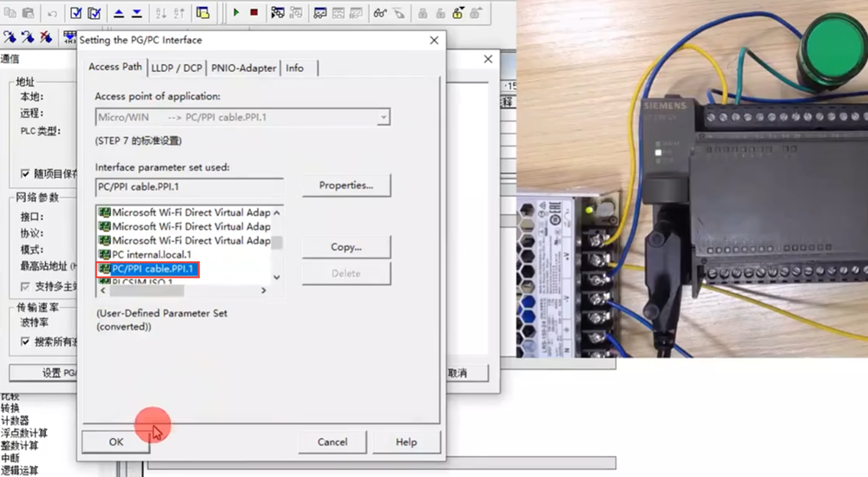Click the Pause Program Status icon
Image resolution: width=868 pixels, height=477 pixels.
[296, 13]
